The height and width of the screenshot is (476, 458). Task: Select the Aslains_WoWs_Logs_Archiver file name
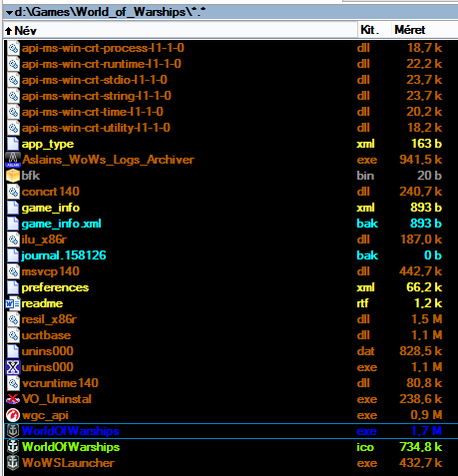[108, 160]
